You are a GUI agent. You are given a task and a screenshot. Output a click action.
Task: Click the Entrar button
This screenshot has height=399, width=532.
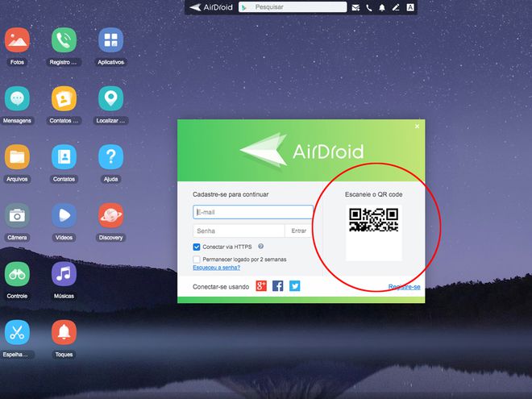point(298,231)
